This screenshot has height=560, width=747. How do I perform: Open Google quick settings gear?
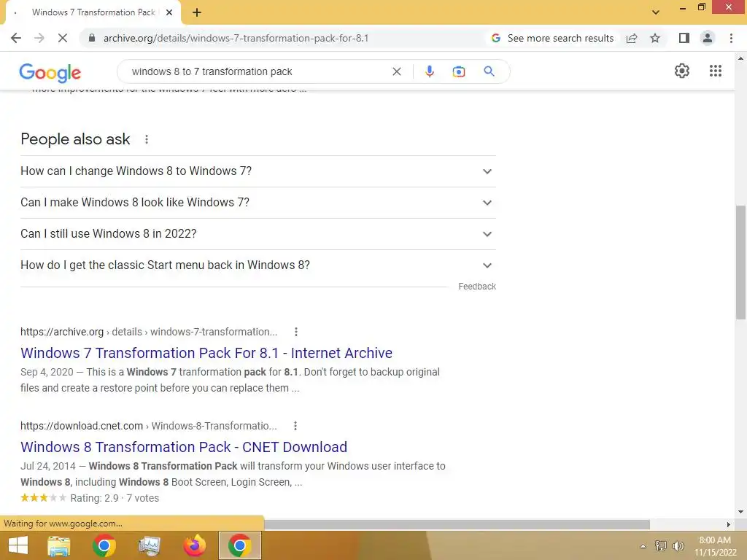tap(682, 71)
